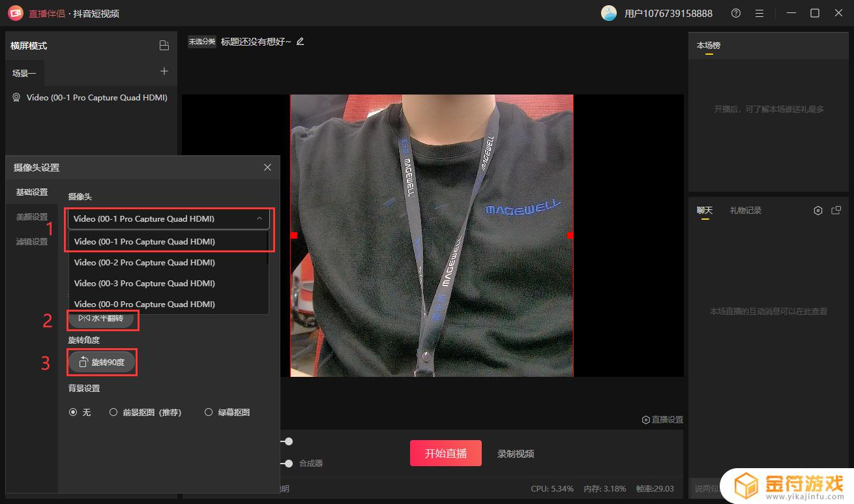Switch to 聊天 tab
Screen dimensions: 854x504
tap(705, 211)
